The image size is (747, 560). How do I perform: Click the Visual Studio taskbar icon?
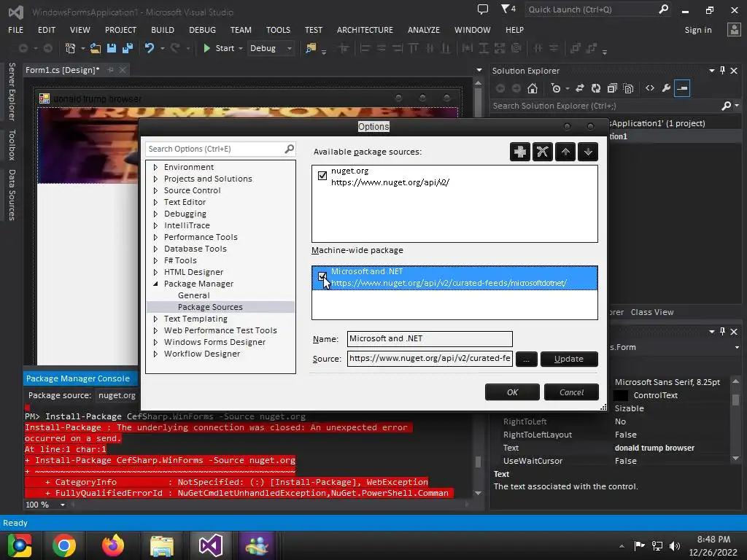pos(211,545)
